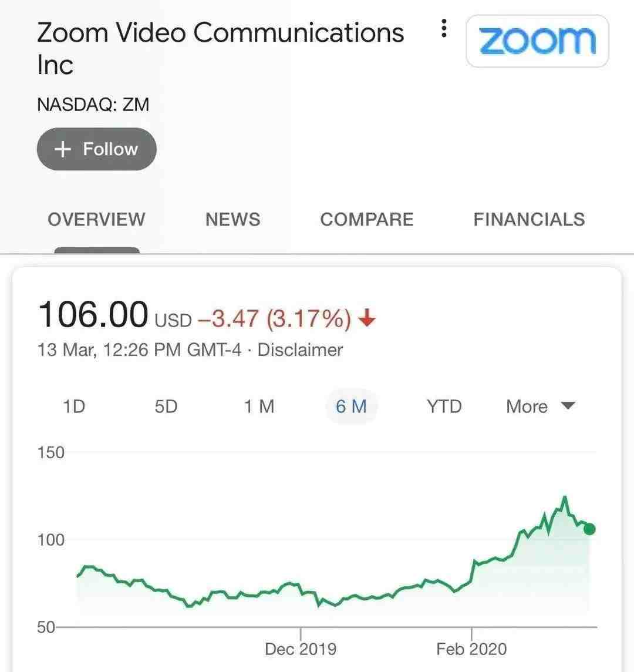Click the green endpoint dot on the chart

[x=589, y=529]
